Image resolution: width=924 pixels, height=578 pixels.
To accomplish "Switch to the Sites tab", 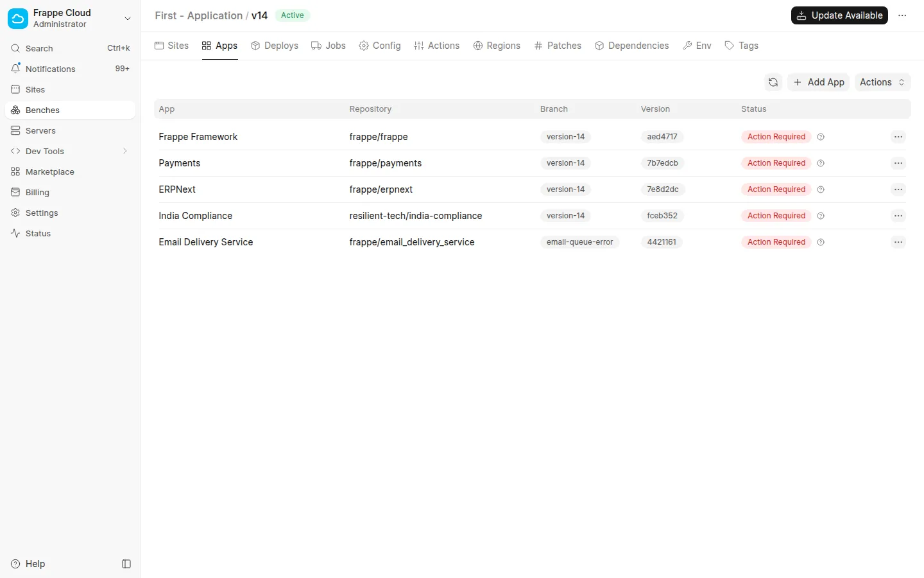I will pos(172,46).
